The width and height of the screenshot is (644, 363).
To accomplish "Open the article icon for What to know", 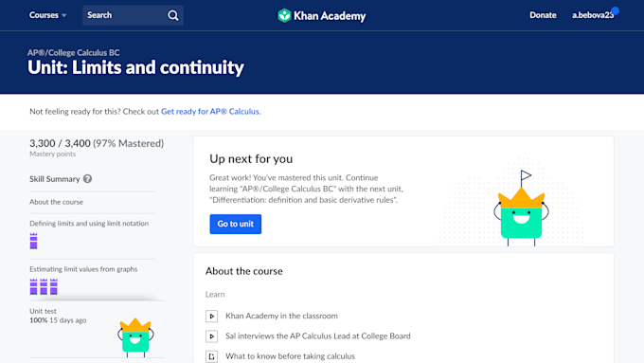I will coord(211,356).
